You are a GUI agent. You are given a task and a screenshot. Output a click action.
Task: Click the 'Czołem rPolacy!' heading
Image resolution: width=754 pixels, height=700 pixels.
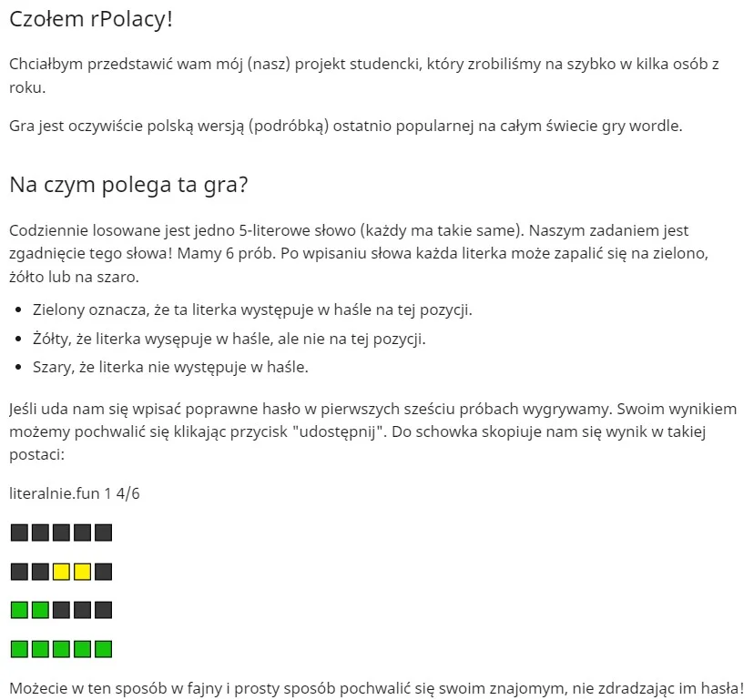91,20
